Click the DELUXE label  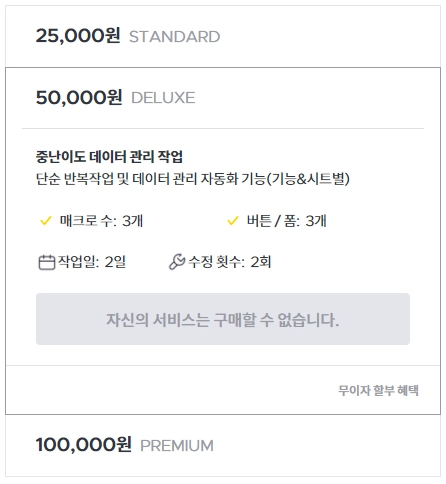pos(163,98)
